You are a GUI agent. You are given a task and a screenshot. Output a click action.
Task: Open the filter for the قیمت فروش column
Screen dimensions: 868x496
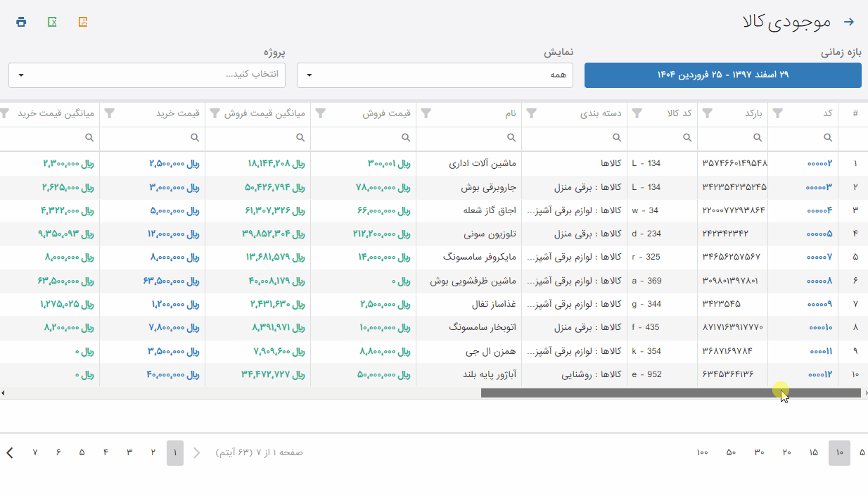321,113
